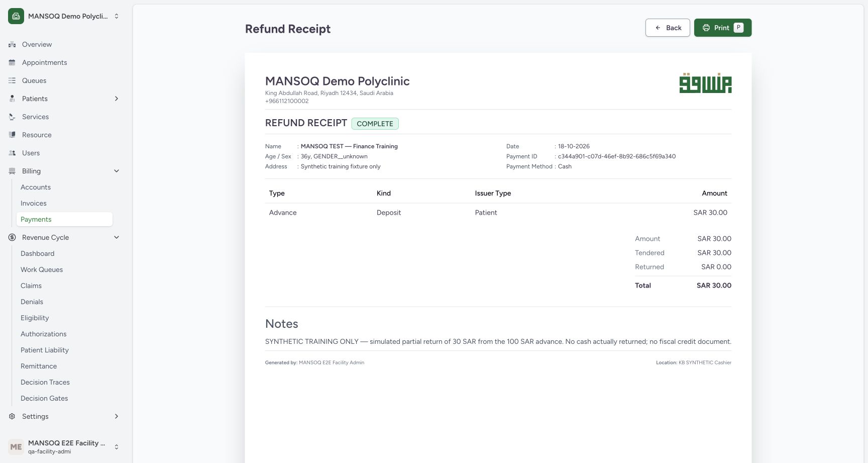Click the Print text label
The width and height of the screenshot is (868, 463).
[x=721, y=28]
